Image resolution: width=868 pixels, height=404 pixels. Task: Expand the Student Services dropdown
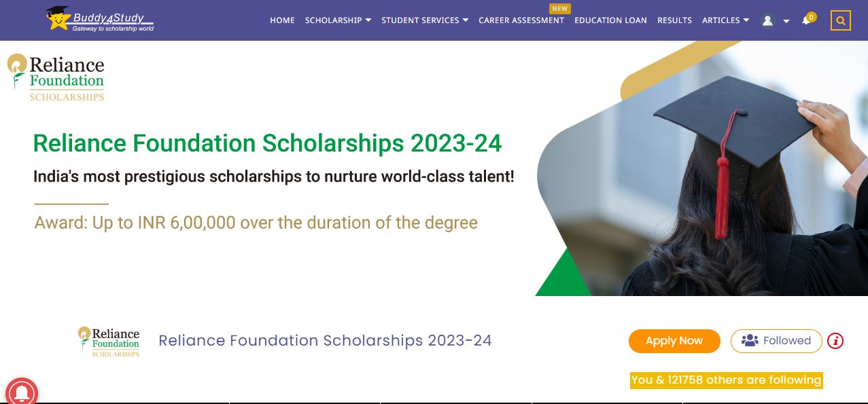pyautogui.click(x=425, y=20)
